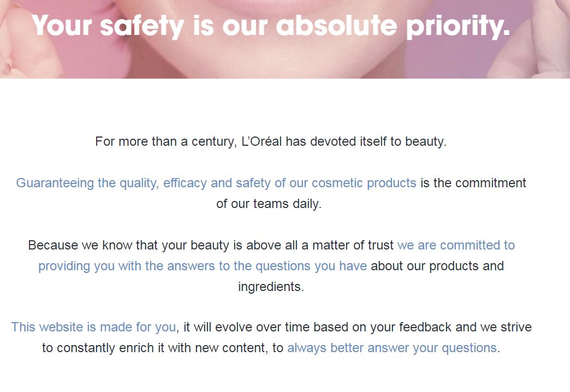Click the 'Your safety is our absolute priority' headline
The image size is (570, 392).
pyautogui.click(x=270, y=26)
